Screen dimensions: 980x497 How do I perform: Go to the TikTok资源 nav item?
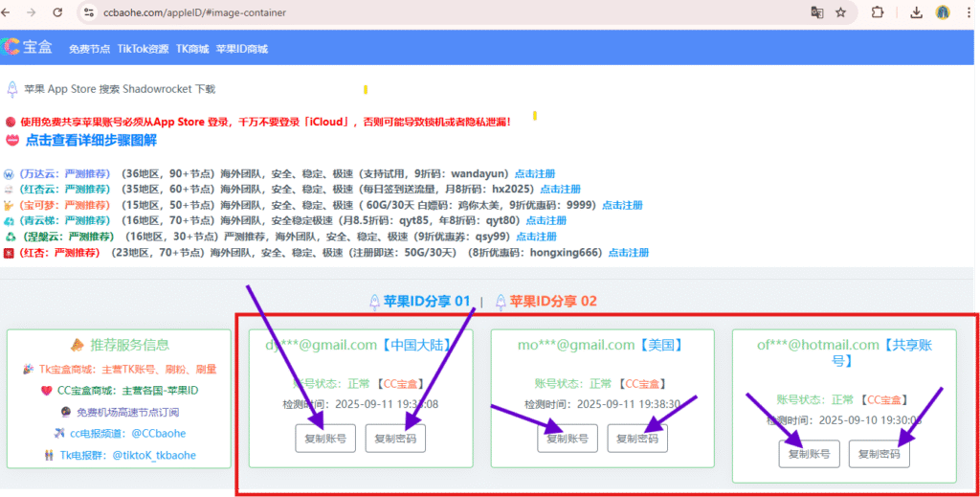tap(143, 48)
